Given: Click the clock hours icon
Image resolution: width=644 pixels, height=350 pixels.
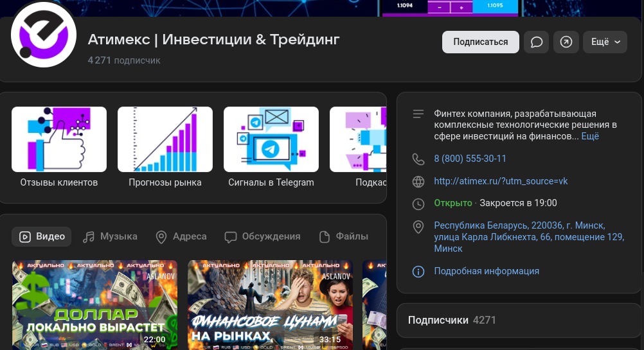Looking at the screenshot, I should [418, 204].
